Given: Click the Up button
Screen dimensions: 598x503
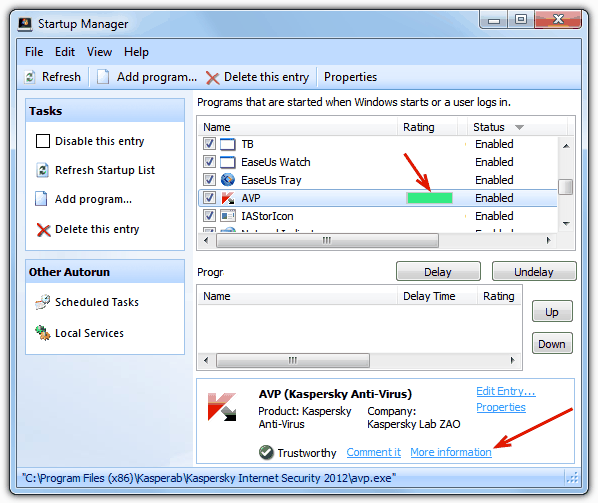Looking at the screenshot, I should (x=552, y=312).
